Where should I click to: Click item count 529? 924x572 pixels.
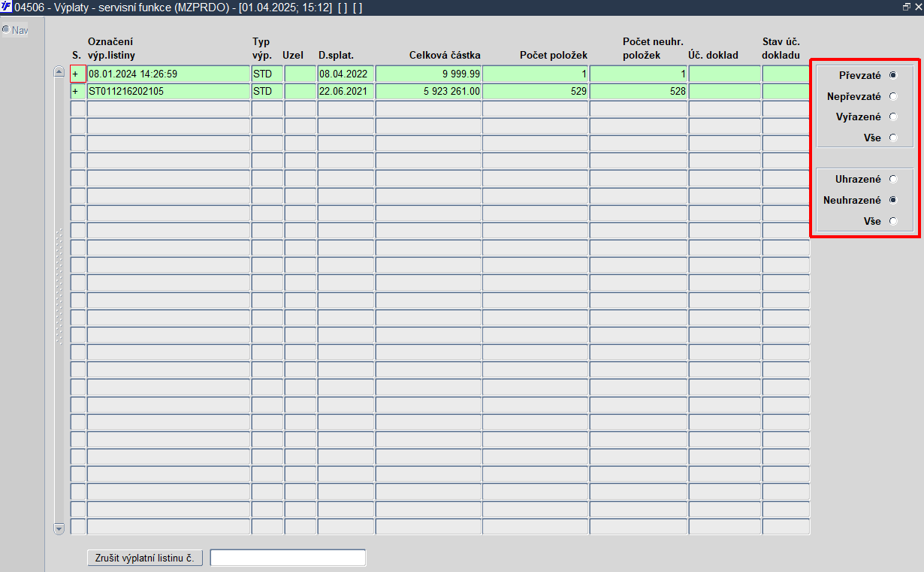coord(536,91)
